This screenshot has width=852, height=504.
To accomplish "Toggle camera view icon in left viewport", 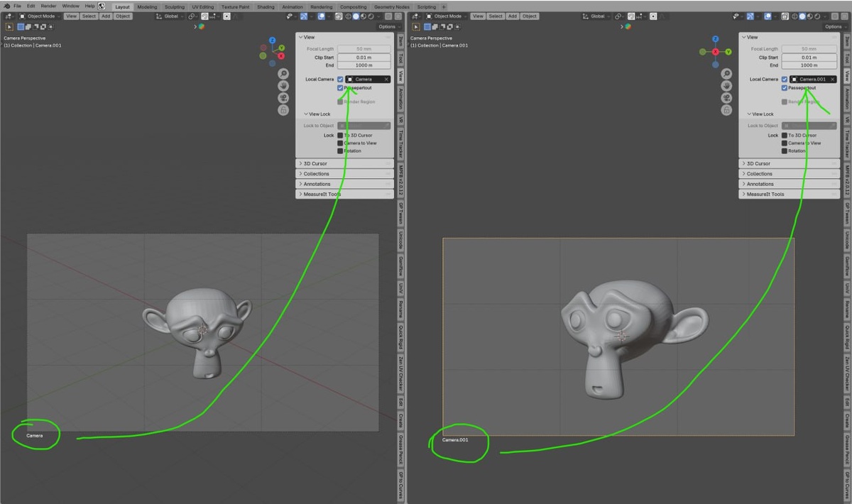I will point(283,97).
